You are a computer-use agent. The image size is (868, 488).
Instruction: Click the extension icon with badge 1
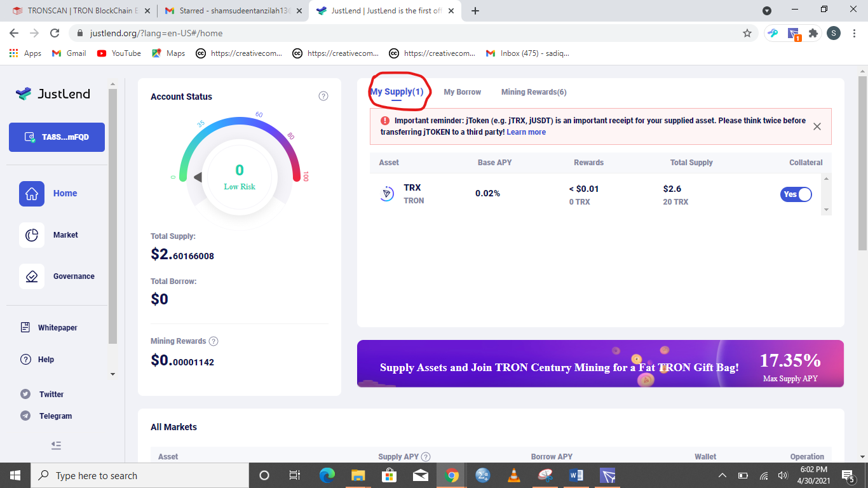pyautogui.click(x=793, y=34)
